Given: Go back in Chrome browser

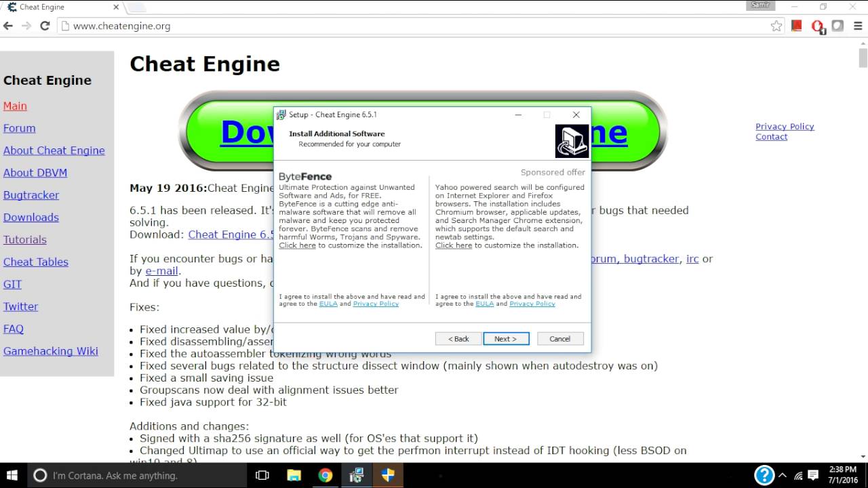Looking at the screenshot, I should click(x=8, y=26).
